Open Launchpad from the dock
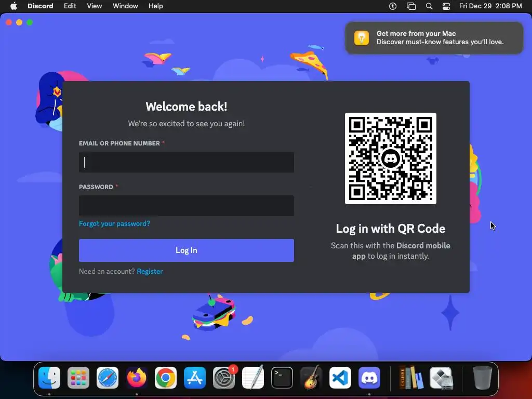This screenshot has width=532, height=399. click(78, 378)
